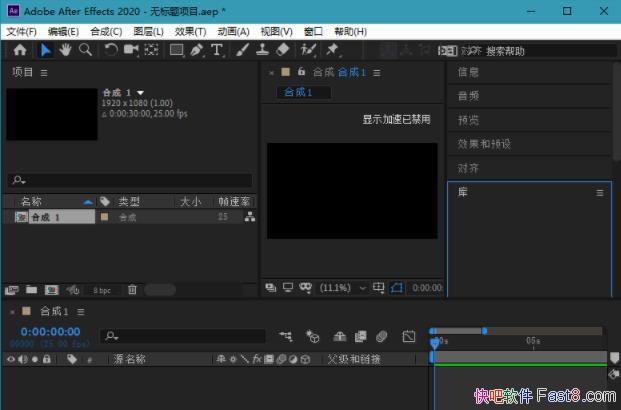Screen dimensions: 621x410
Task: Sort project items by 名称 column
Action: click(31, 201)
